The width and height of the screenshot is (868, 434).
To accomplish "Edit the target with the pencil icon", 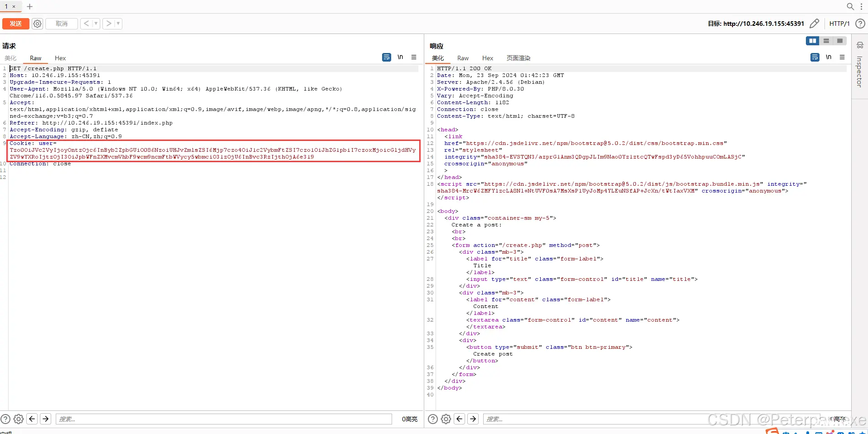I will (814, 24).
